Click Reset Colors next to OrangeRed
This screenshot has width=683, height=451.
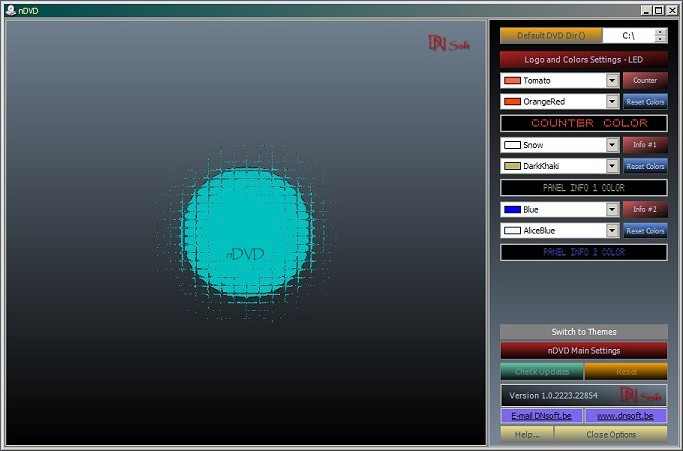[x=645, y=102]
